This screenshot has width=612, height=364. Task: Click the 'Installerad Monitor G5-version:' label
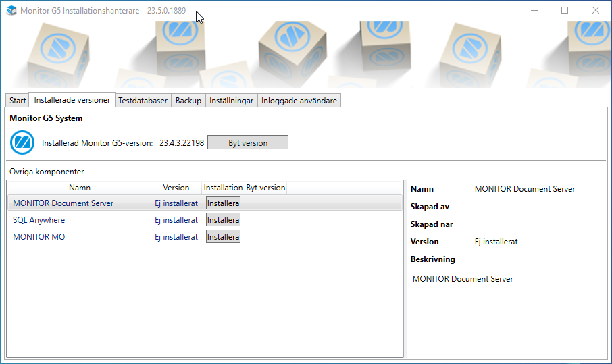(x=97, y=143)
